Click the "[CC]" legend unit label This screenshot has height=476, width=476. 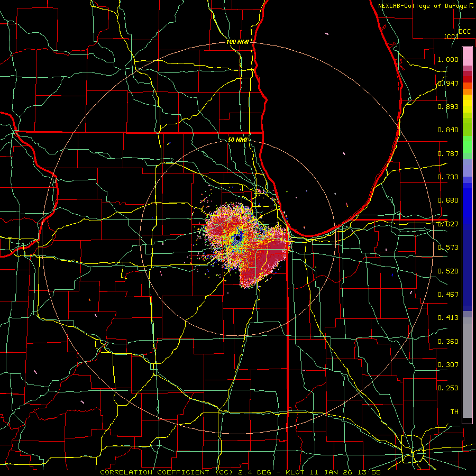click(x=451, y=36)
